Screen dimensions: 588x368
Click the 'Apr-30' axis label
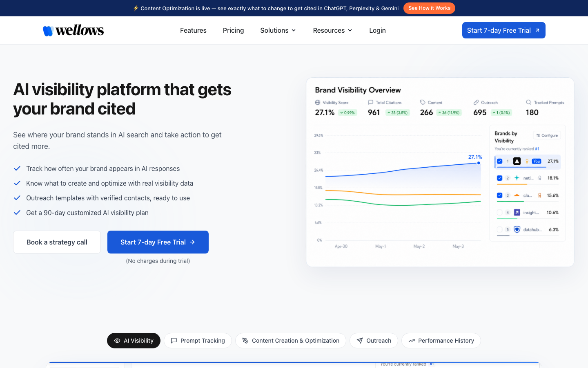click(x=341, y=246)
